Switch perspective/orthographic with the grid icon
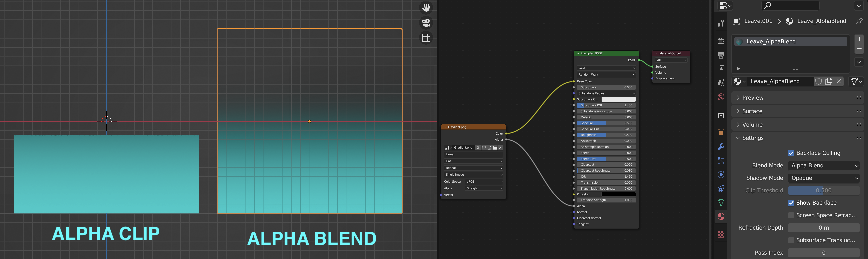The height and width of the screenshot is (259, 868). point(426,38)
